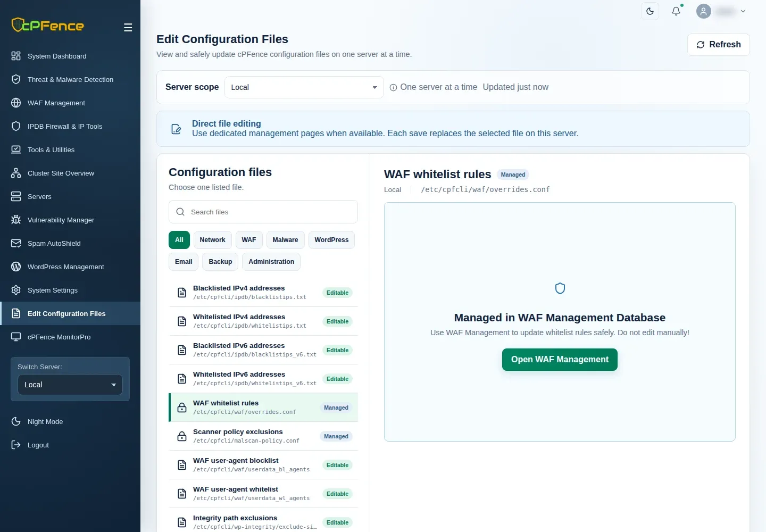
Task: Click the IPDB Firewall shield icon
Action: point(16,126)
